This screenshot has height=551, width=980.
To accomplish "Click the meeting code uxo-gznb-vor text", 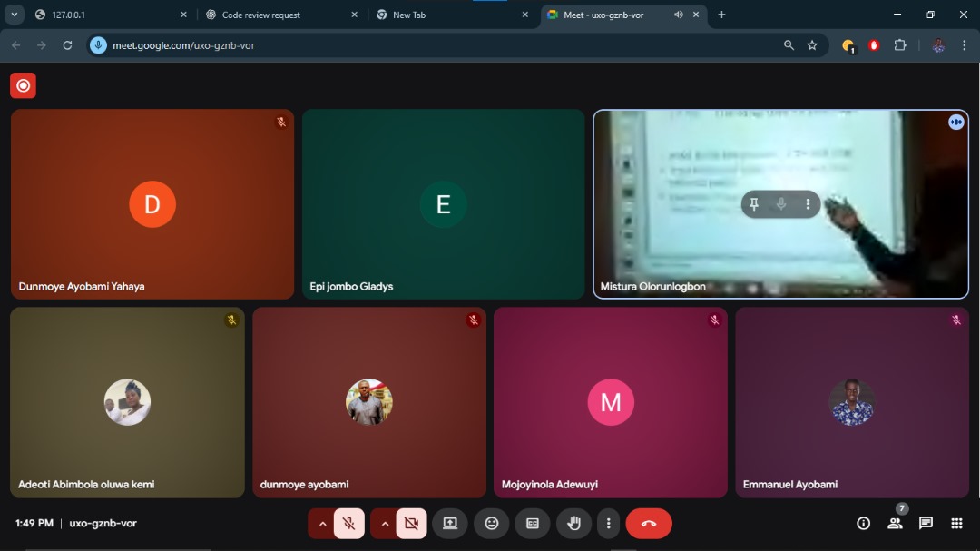I will [103, 524].
